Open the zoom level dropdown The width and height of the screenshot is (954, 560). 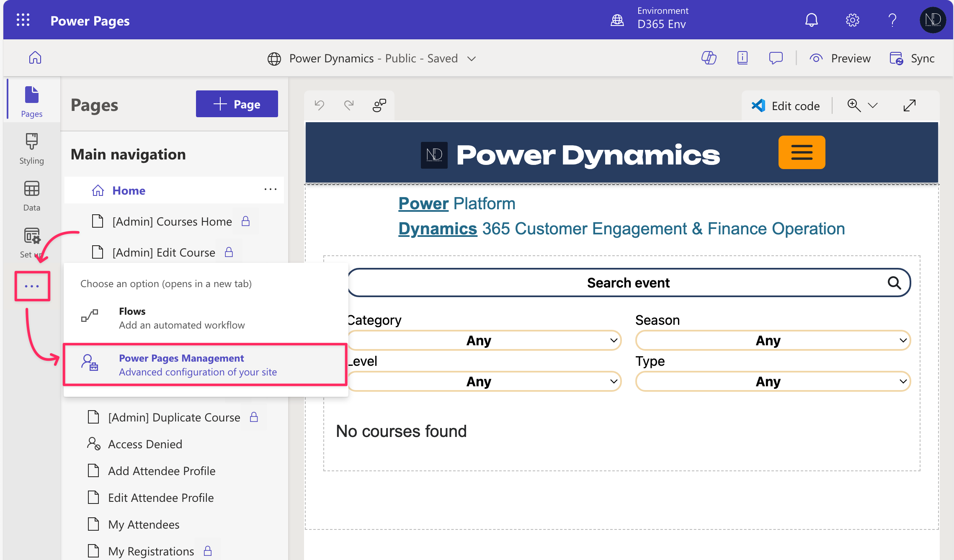[872, 105]
